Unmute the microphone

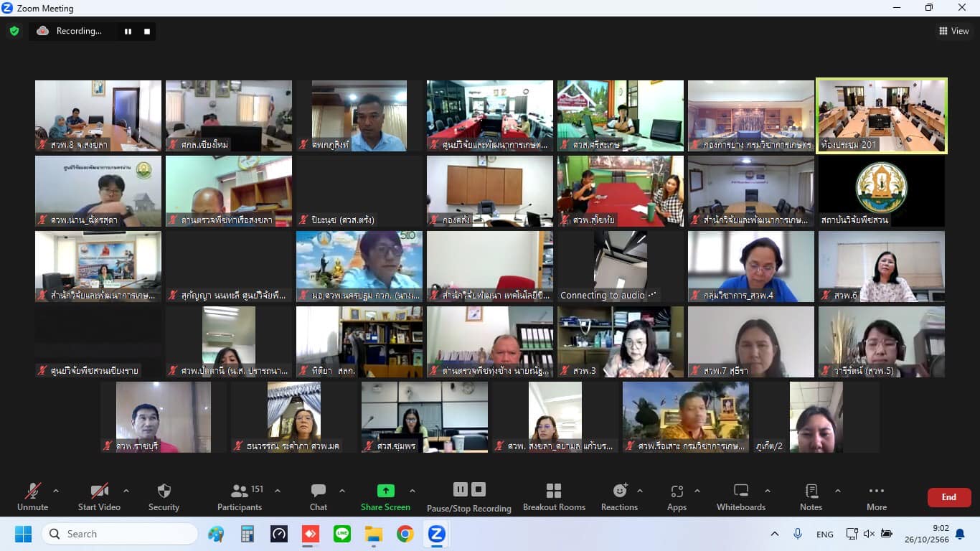point(32,491)
